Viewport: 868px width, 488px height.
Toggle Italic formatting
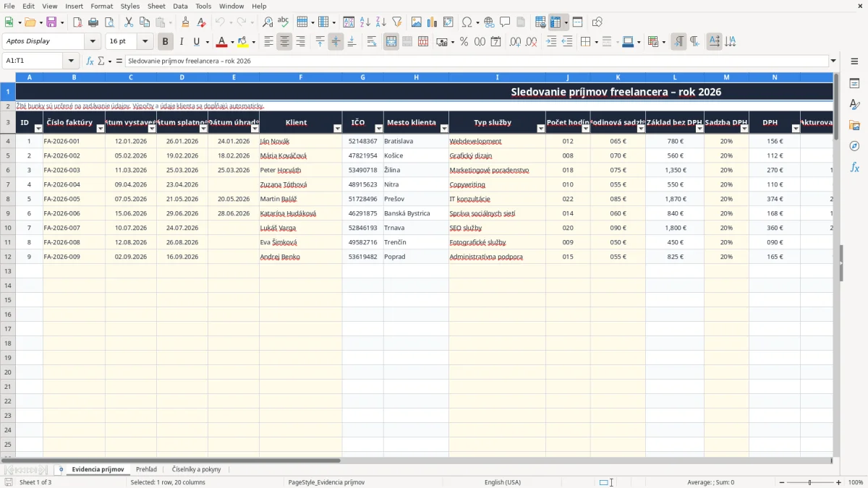click(x=182, y=42)
